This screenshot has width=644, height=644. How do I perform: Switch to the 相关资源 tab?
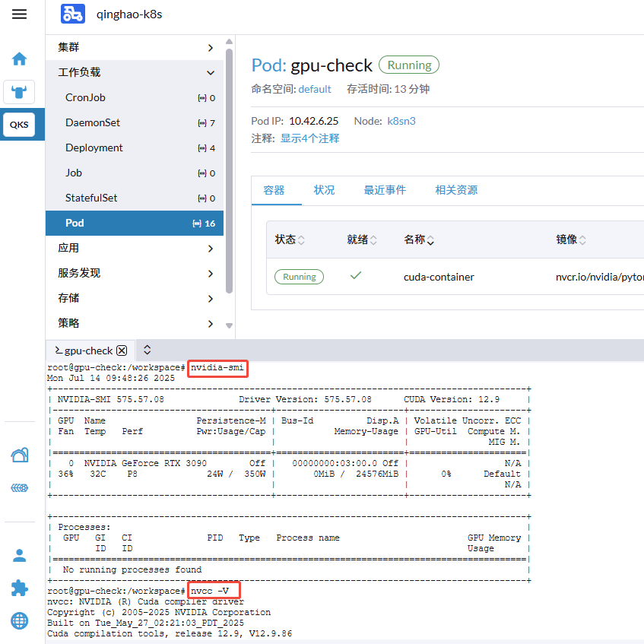pos(456,190)
